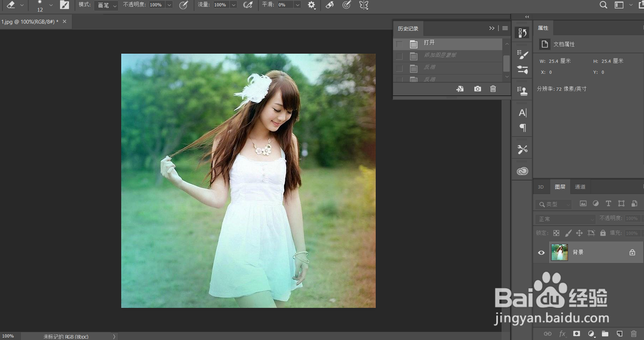Open the layer filter 类型 dropdown
Image resolution: width=644 pixels, height=340 pixels.
pyautogui.click(x=554, y=204)
